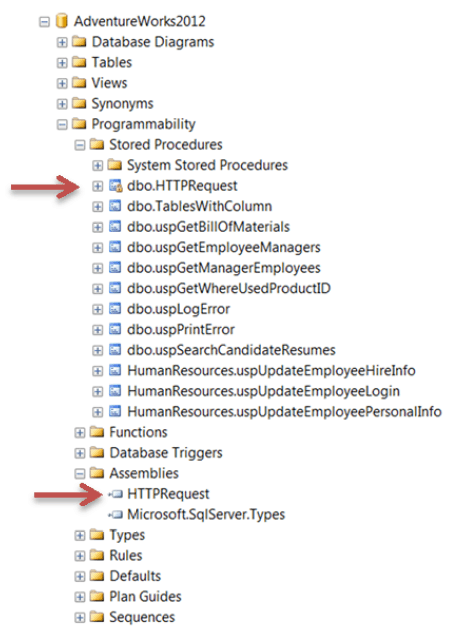Collapse the Programmability folder

pyautogui.click(x=62, y=124)
